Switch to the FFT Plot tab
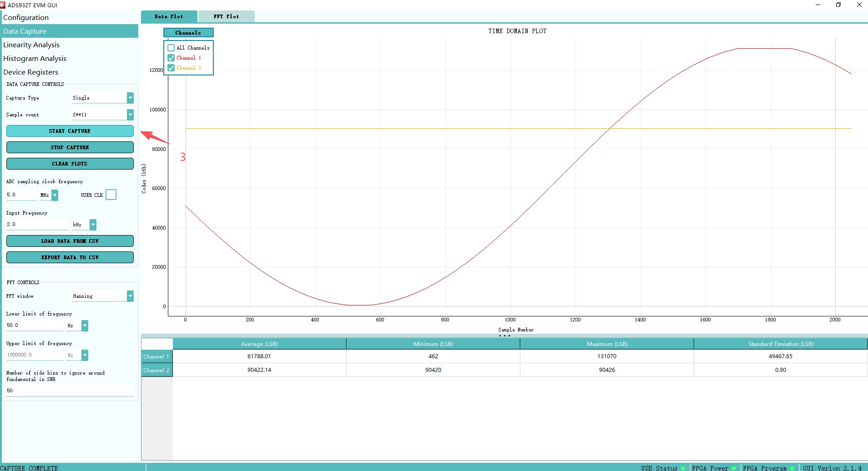This screenshot has height=471, width=868. pos(227,16)
